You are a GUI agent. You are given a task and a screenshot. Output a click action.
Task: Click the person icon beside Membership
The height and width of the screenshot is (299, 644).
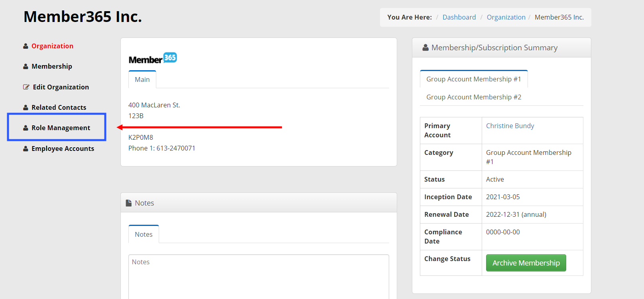pos(26,67)
